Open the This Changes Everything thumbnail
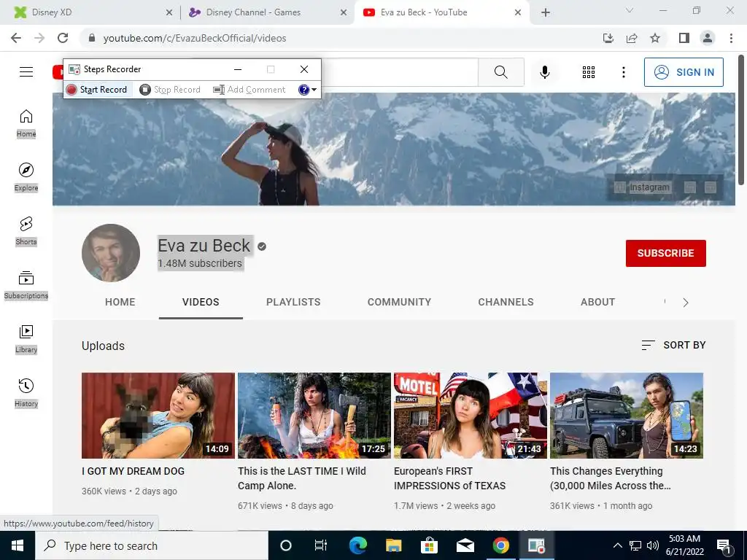 point(627,415)
